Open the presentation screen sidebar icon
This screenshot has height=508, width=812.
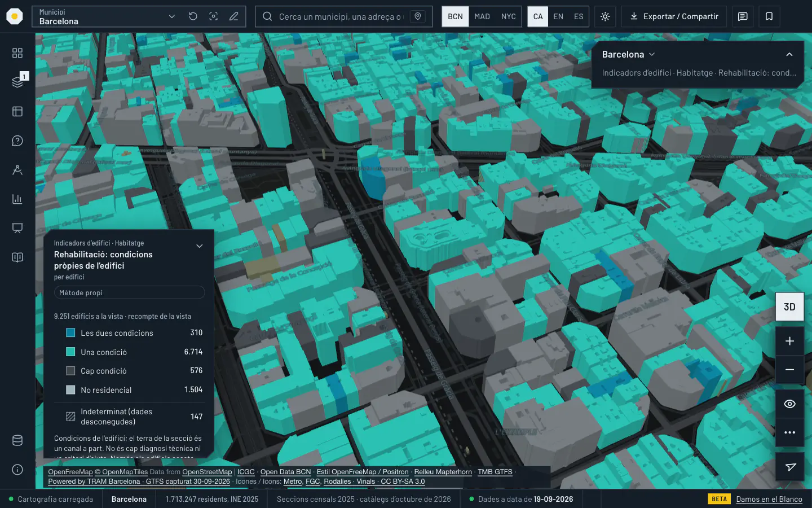tap(17, 228)
